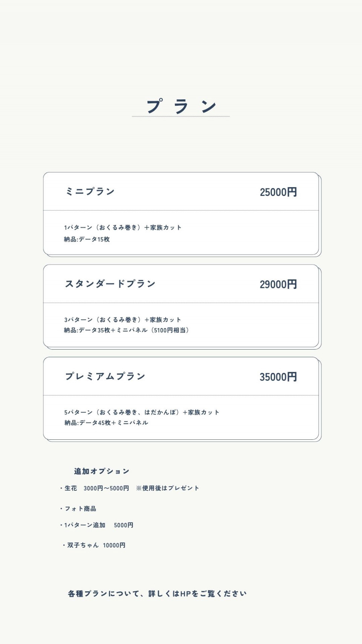Click the 25000円 price label

click(x=278, y=192)
